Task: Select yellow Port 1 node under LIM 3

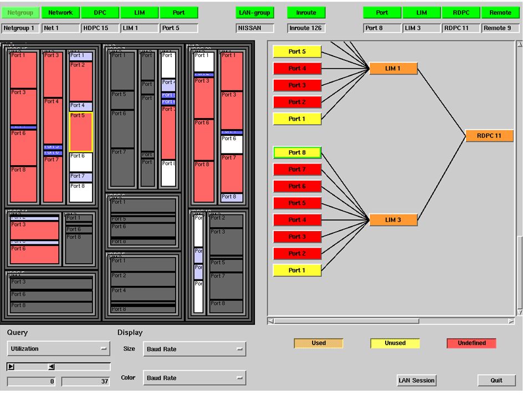Action: click(x=297, y=270)
